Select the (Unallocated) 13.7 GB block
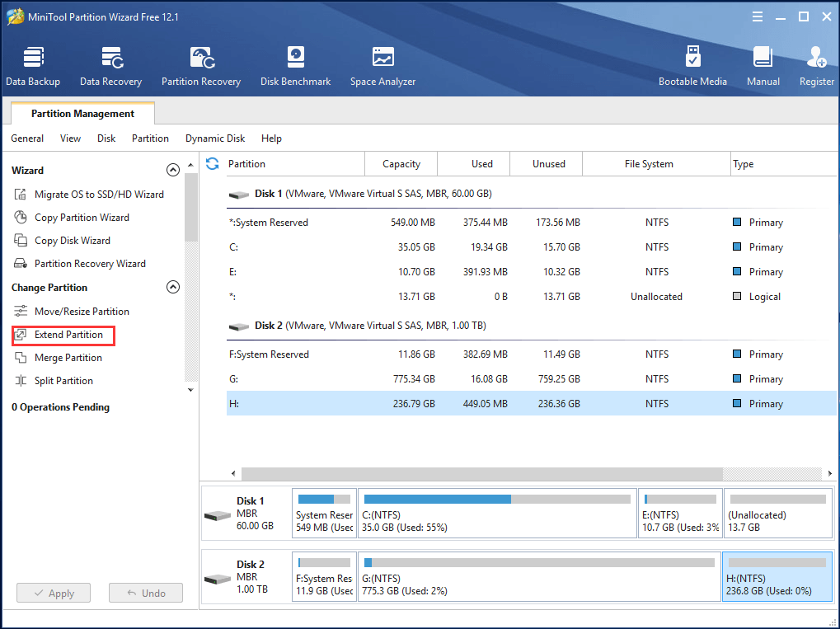Viewport: 840px width, 629px height. [x=777, y=513]
